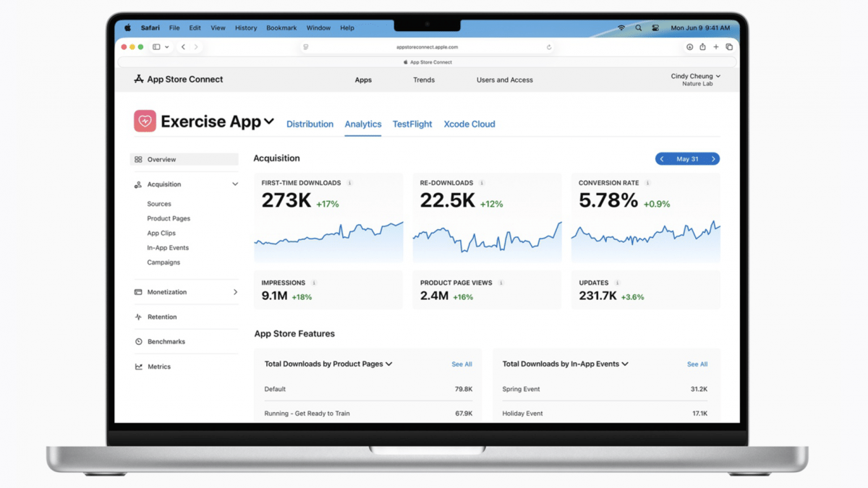Advance to next date after May 31
The width and height of the screenshot is (868, 488).
pyautogui.click(x=713, y=159)
